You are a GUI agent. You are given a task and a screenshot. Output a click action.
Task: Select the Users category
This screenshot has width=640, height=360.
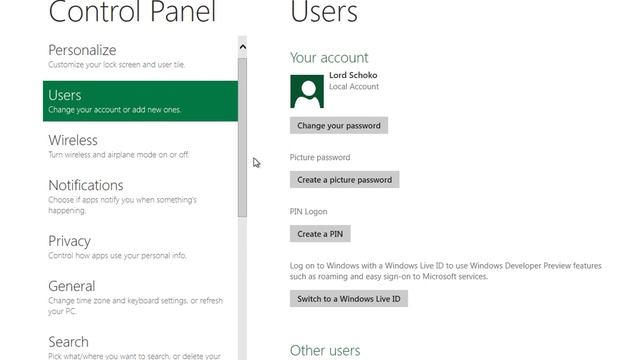pyautogui.click(x=140, y=101)
